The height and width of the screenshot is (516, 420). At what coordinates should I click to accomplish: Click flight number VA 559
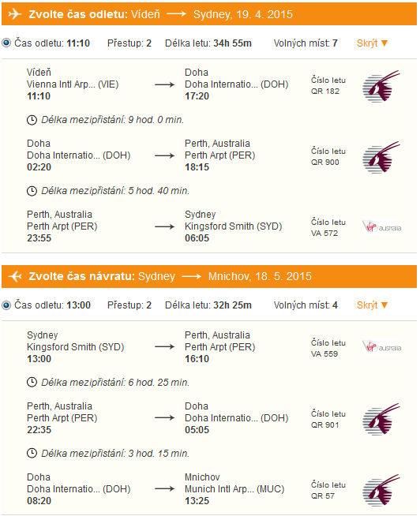[324, 353]
